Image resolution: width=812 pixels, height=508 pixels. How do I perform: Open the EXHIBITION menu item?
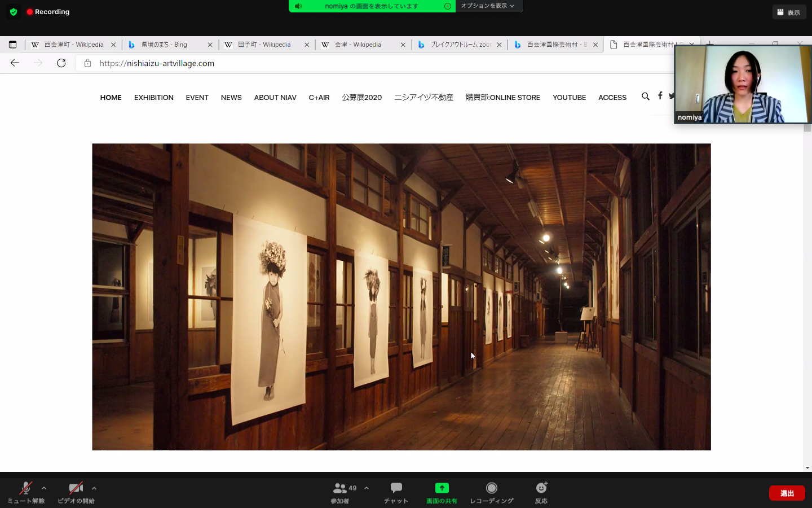point(154,98)
